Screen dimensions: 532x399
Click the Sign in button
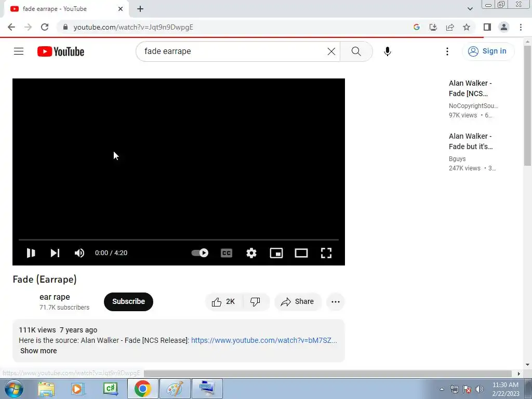(488, 51)
